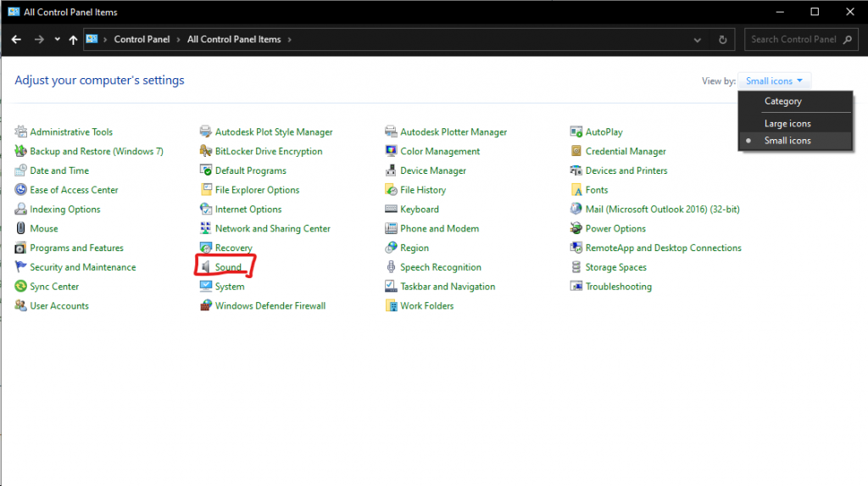Viewport: 868px width, 486px height.
Task: Open the Devices and Printers link
Action: (626, 170)
